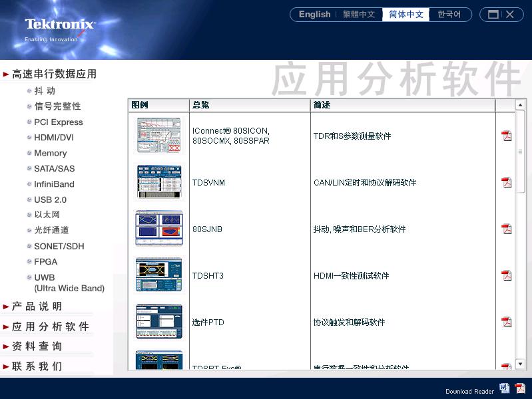The image size is (532, 399).
Task: Open PDF for TDSVNM row
Action: (x=507, y=182)
